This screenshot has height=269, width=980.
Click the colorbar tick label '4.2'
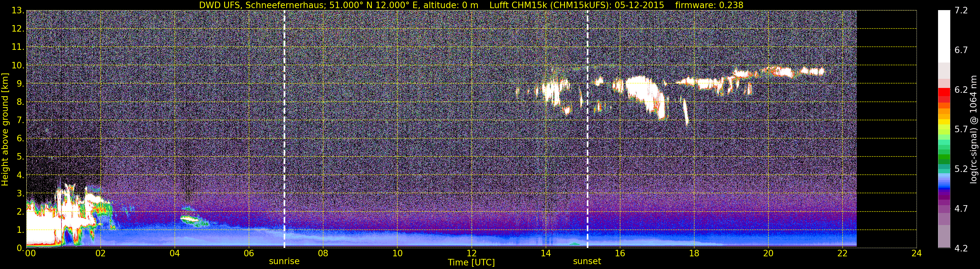point(961,248)
